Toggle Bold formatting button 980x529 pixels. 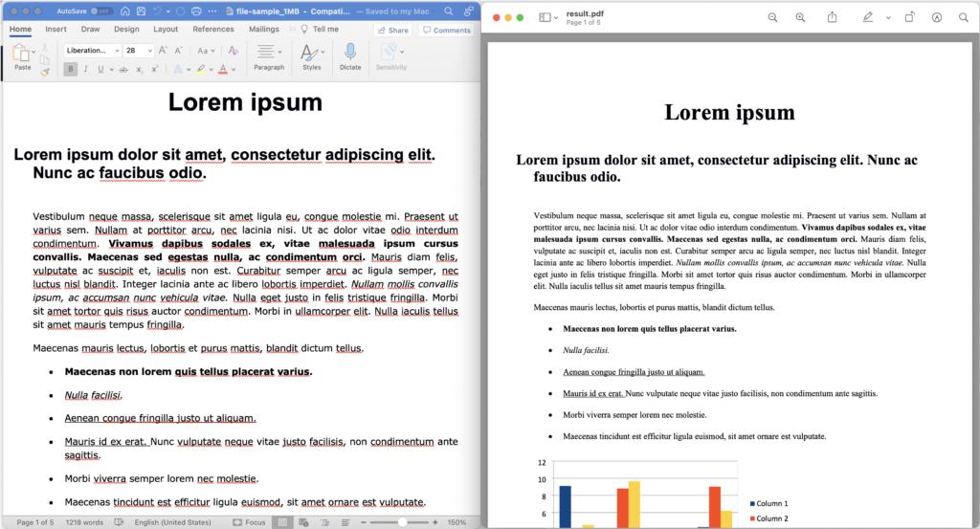coord(71,69)
